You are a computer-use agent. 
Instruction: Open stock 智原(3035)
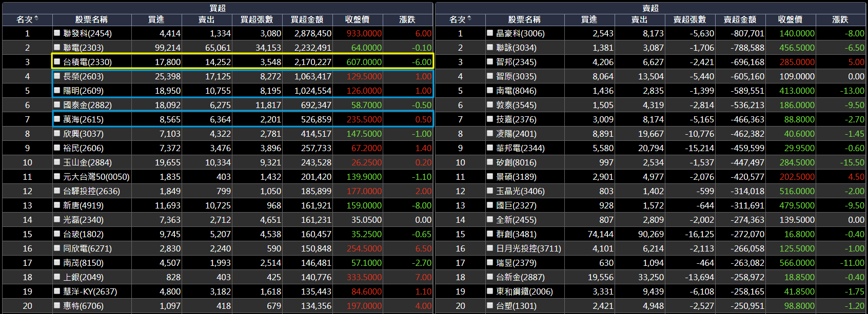point(516,76)
